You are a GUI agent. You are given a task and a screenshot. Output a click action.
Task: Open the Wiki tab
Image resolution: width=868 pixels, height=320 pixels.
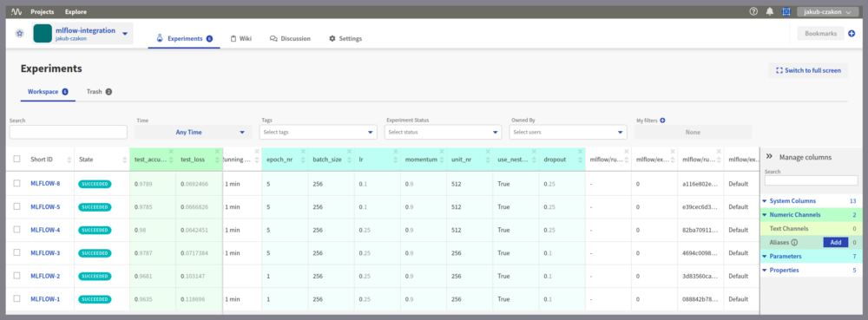click(x=240, y=39)
